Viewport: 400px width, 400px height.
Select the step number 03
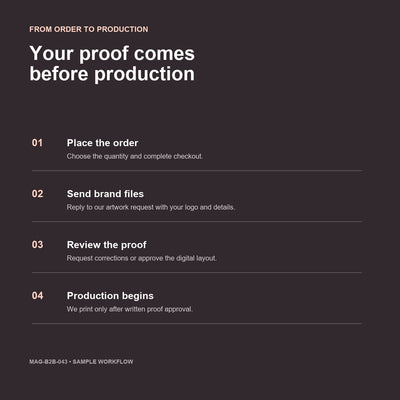37,245
